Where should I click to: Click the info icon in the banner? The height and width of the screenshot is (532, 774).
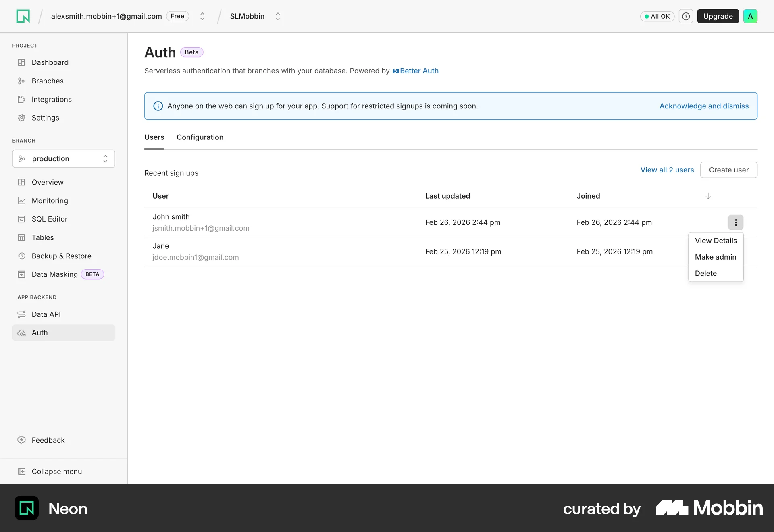click(158, 106)
